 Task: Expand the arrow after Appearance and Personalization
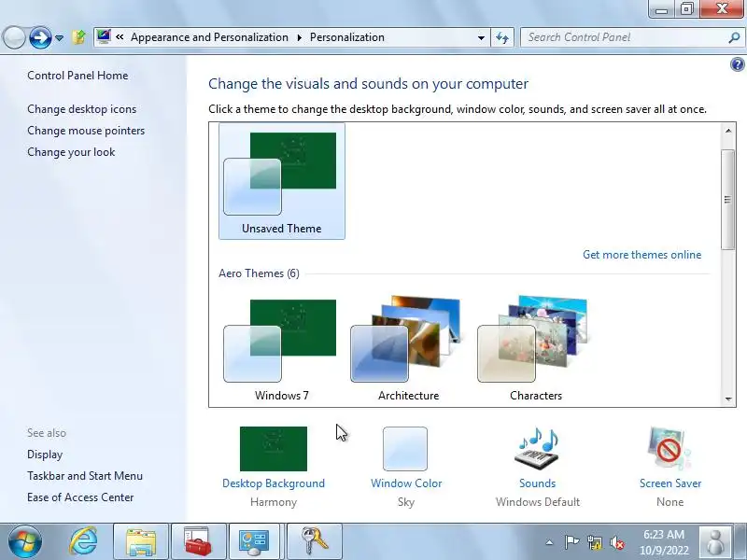pos(299,37)
